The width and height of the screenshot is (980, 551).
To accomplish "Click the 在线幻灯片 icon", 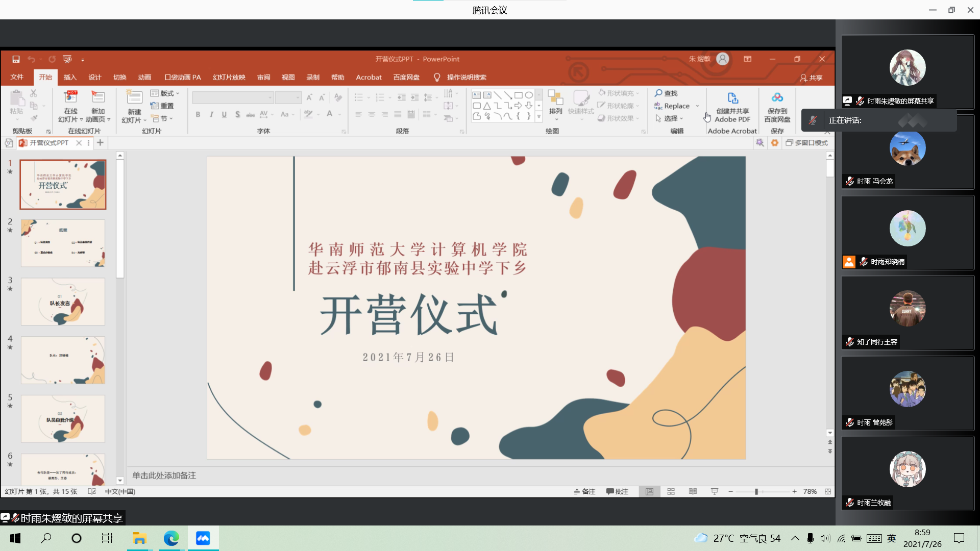I will point(70,107).
